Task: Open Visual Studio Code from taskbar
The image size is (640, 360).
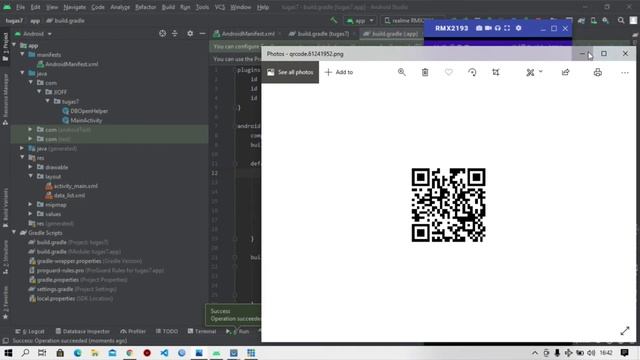Action: (x=164, y=353)
